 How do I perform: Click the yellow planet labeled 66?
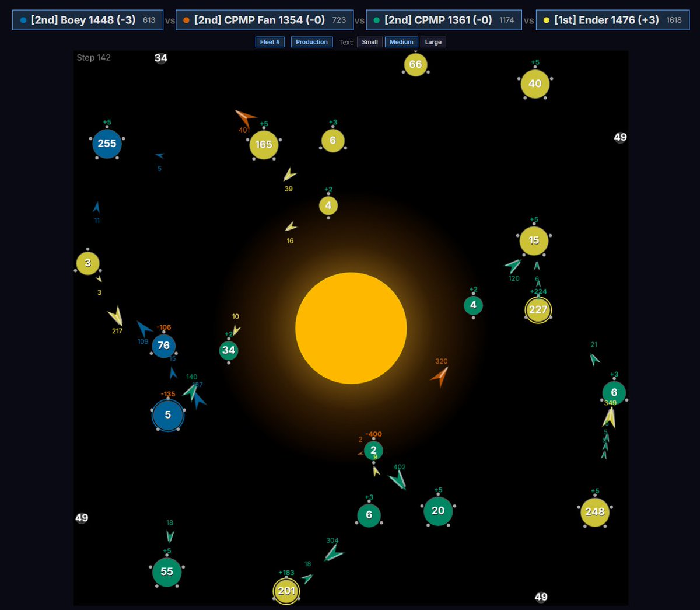coord(415,64)
